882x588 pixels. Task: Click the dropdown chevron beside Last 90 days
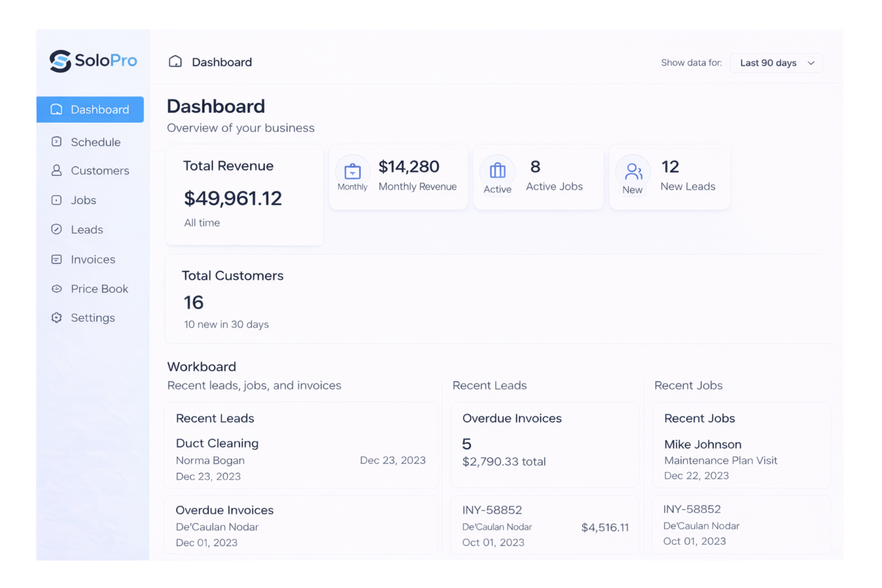(811, 63)
